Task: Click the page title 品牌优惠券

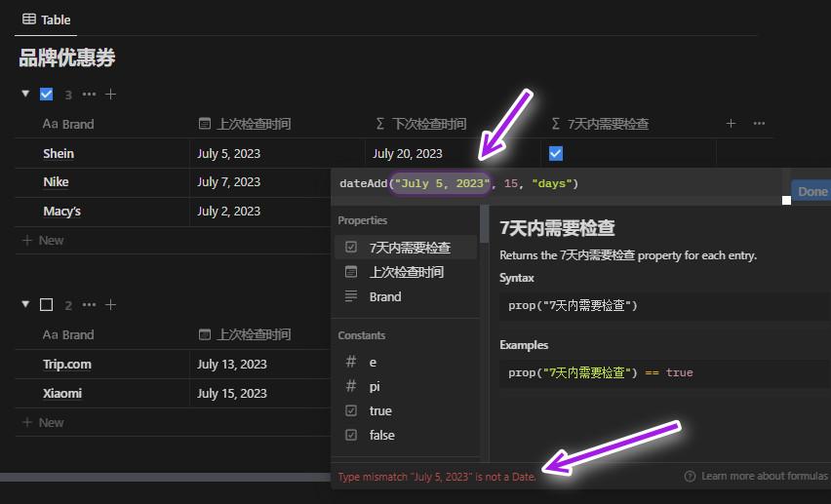Action: (66, 58)
